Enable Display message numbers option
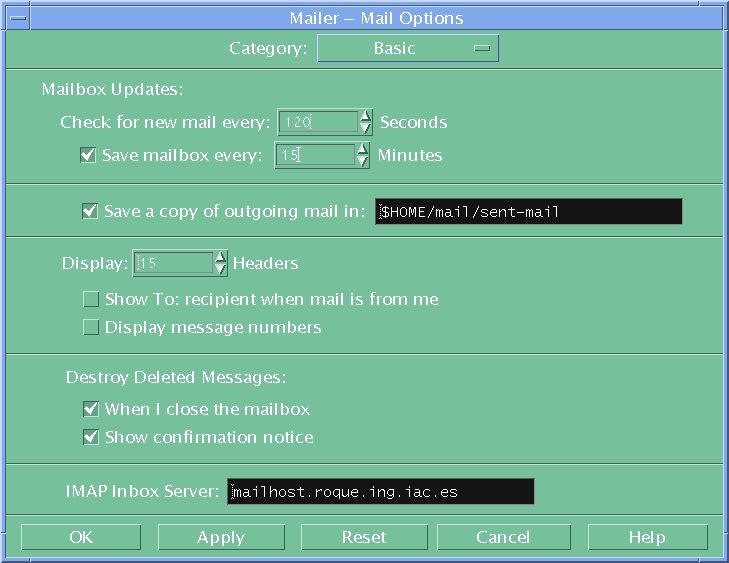Image resolution: width=729 pixels, height=563 pixels. point(91,327)
